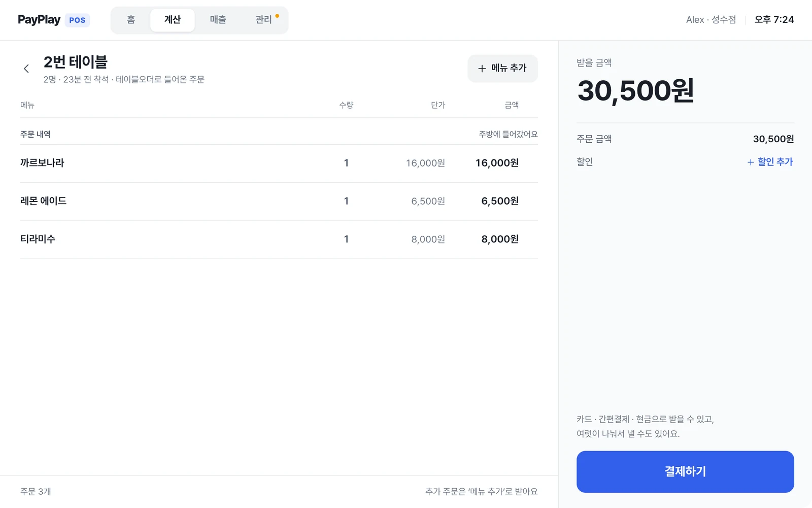Viewport: 812px width, 508px height.
Task: Click the 받을 금액 label
Action: [x=594, y=62]
